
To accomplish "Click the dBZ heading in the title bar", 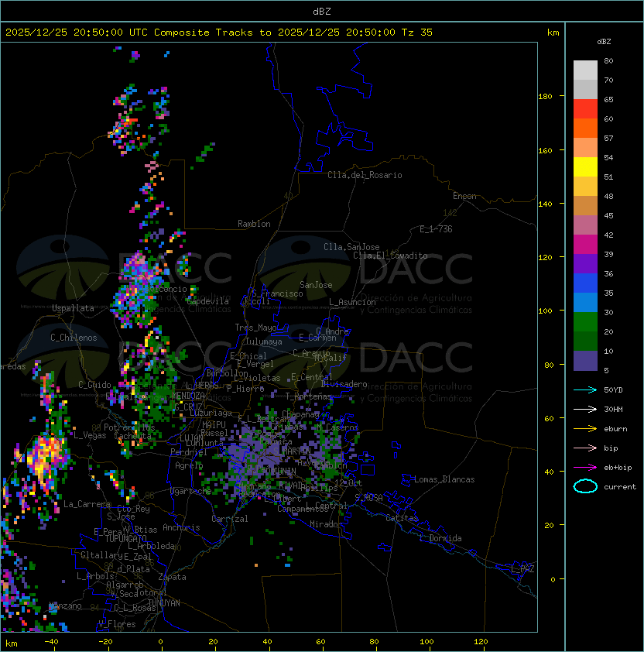I will click(x=322, y=11).
